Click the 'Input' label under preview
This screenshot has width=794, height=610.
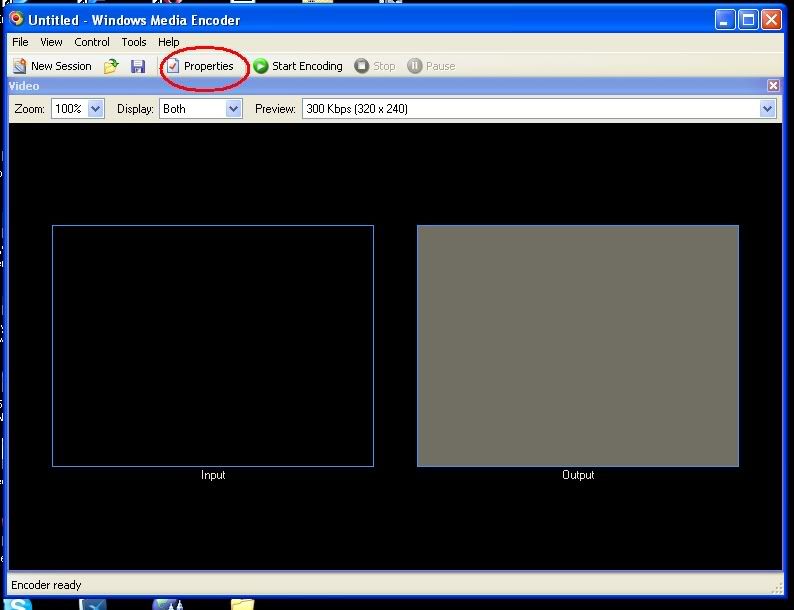(213, 475)
